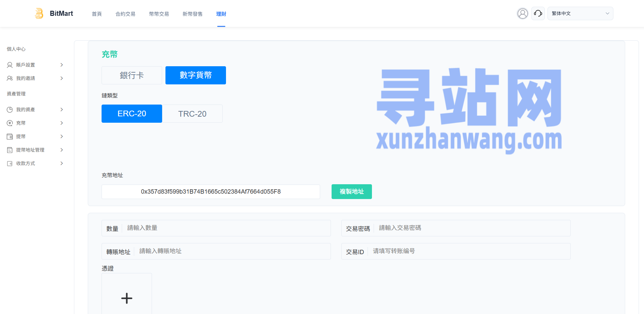Open the user profile avatar icon
Image resolution: width=644 pixels, height=314 pixels.
522,13
